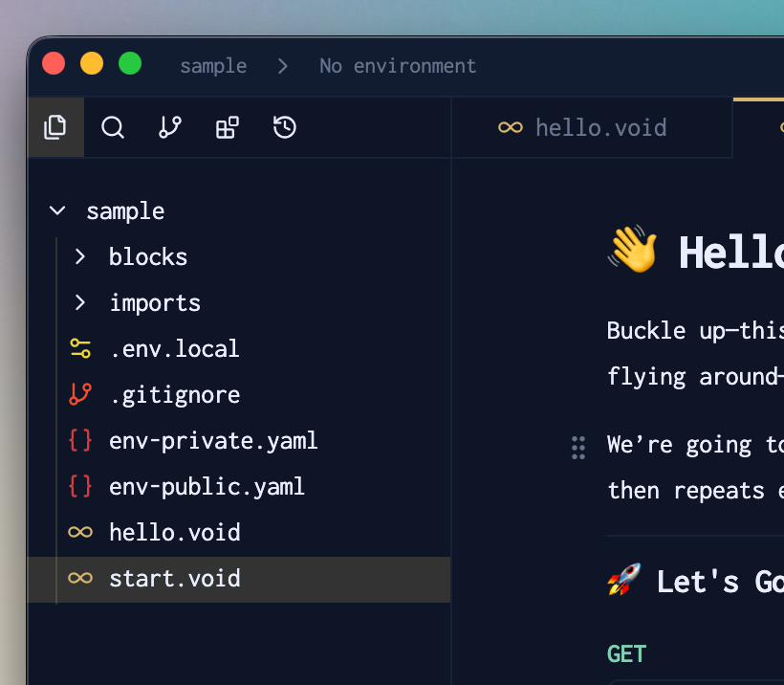
Task: Collapse the sample root folder chevron
Action: (57, 210)
